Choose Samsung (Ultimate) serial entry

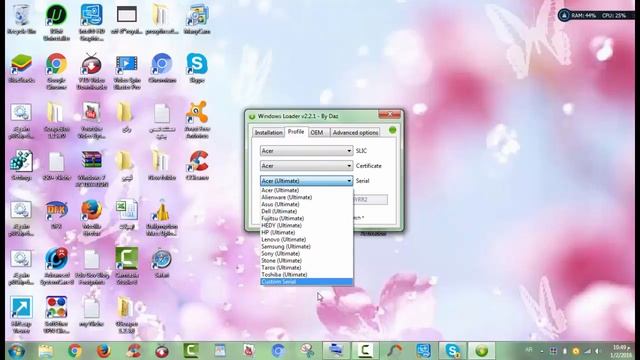point(307,247)
